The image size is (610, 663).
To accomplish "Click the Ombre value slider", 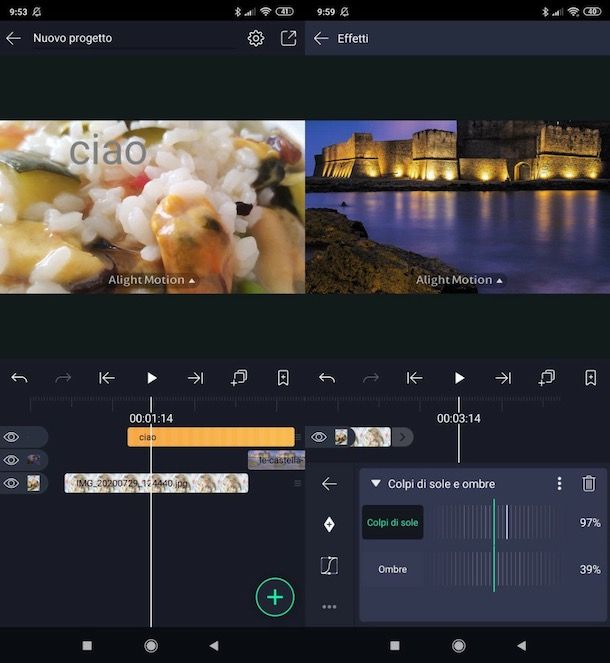I will coord(494,569).
